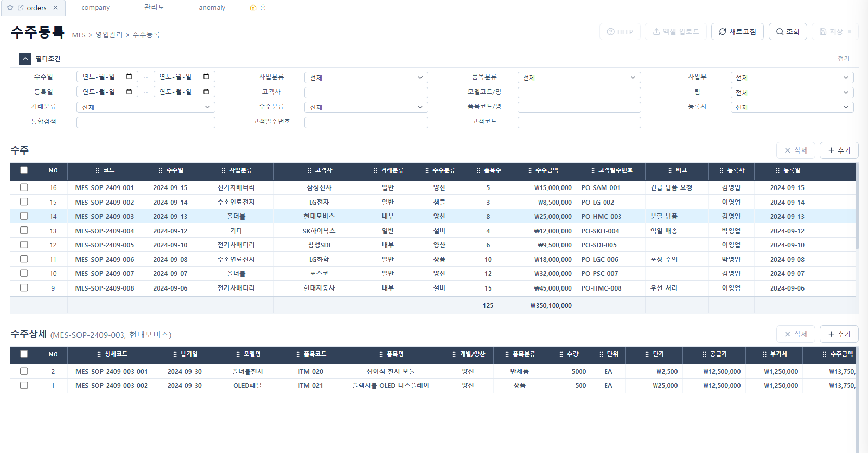The height and width of the screenshot is (453, 868).
Task: Click drag handle icon on 모델명 column header
Action: click(238, 354)
